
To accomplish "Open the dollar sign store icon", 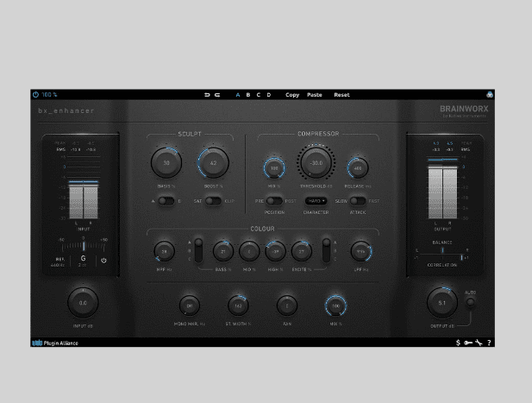I will click(x=458, y=343).
